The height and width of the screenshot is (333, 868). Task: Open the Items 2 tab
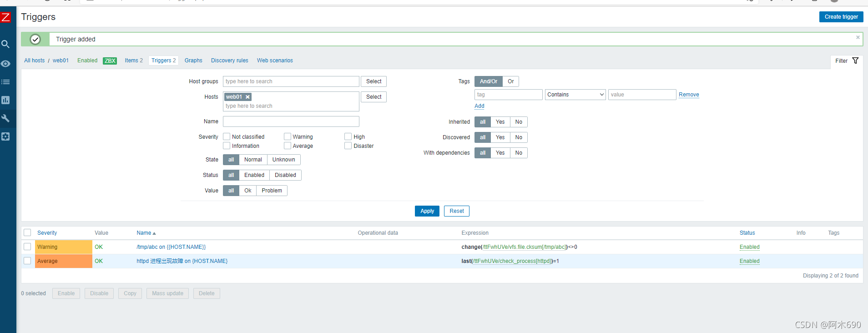pos(134,61)
